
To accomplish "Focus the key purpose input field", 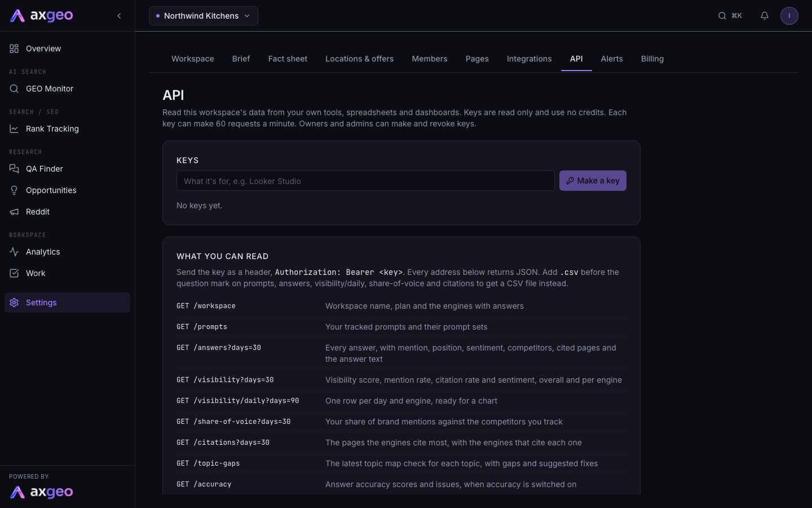I will pyautogui.click(x=365, y=181).
